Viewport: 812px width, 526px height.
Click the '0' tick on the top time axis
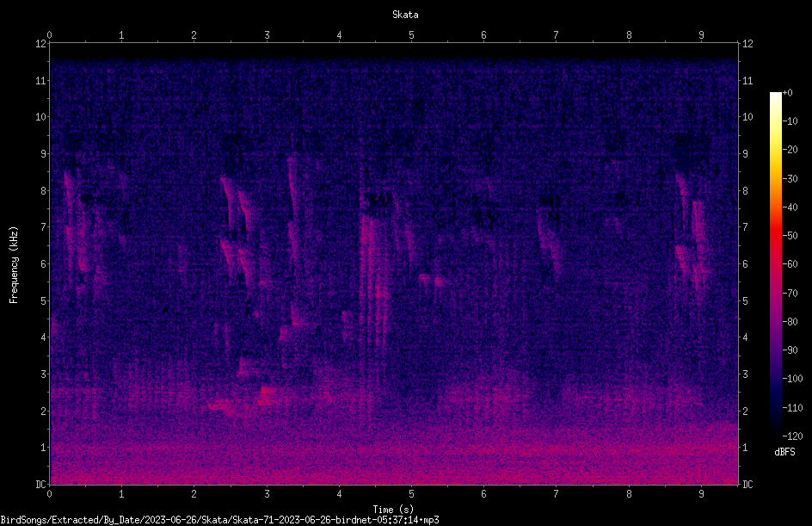pos(49,34)
